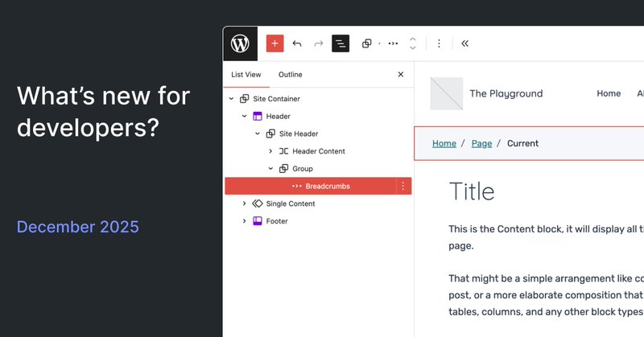Expand the Header Content tree item
The width and height of the screenshot is (644, 337).
(270, 151)
